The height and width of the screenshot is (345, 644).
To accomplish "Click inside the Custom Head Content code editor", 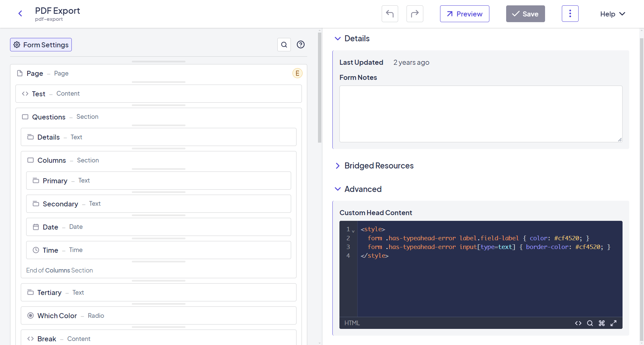I will [x=490, y=269].
